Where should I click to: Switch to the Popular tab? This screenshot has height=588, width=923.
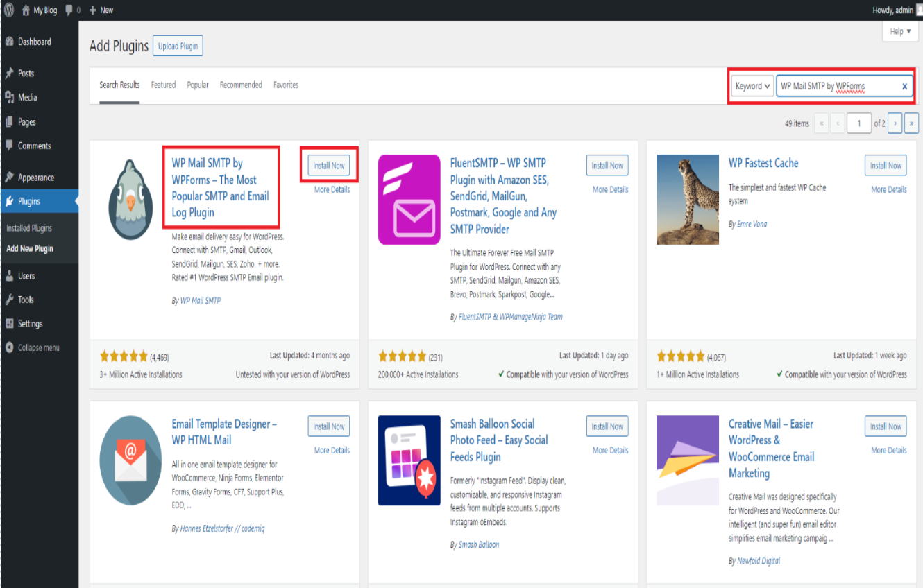[x=198, y=85]
